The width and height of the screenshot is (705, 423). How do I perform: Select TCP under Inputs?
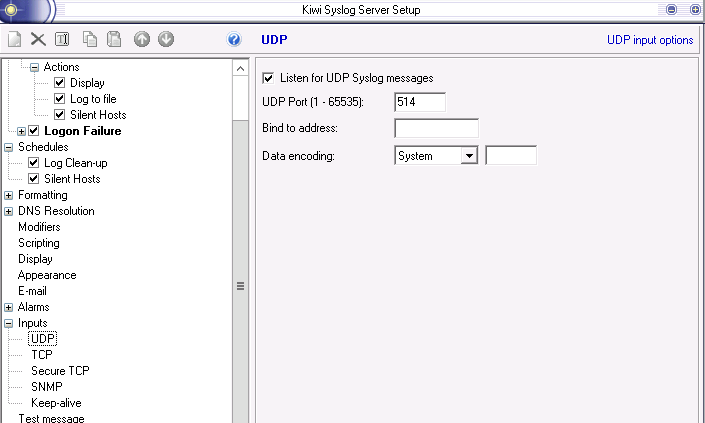pyautogui.click(x=42, y=355)
